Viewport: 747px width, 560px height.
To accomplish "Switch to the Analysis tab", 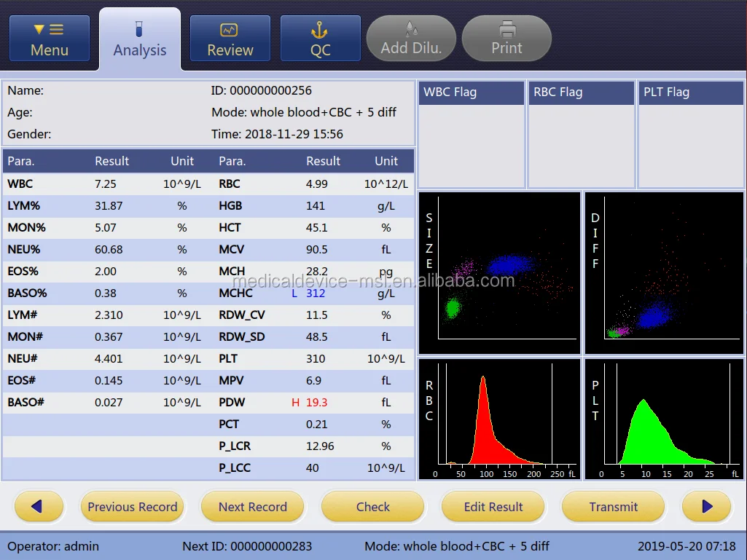I will 140,40.
